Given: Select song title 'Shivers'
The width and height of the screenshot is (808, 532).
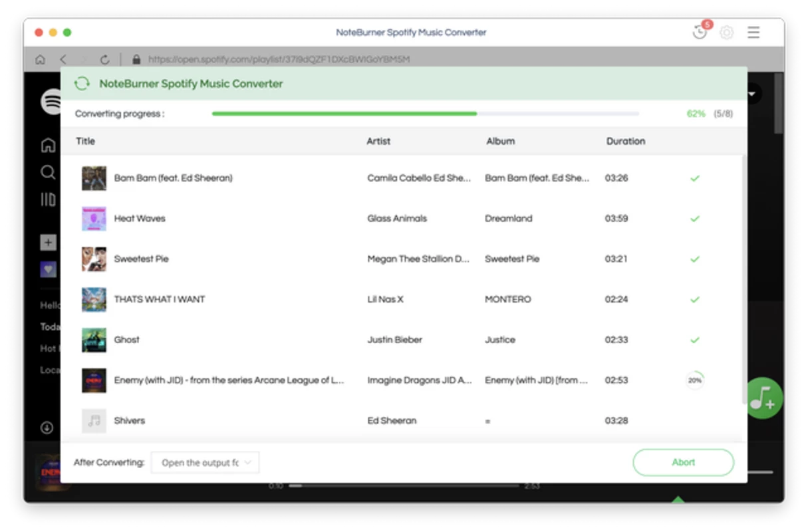Looking at the screenshot, I should point(129,421).
